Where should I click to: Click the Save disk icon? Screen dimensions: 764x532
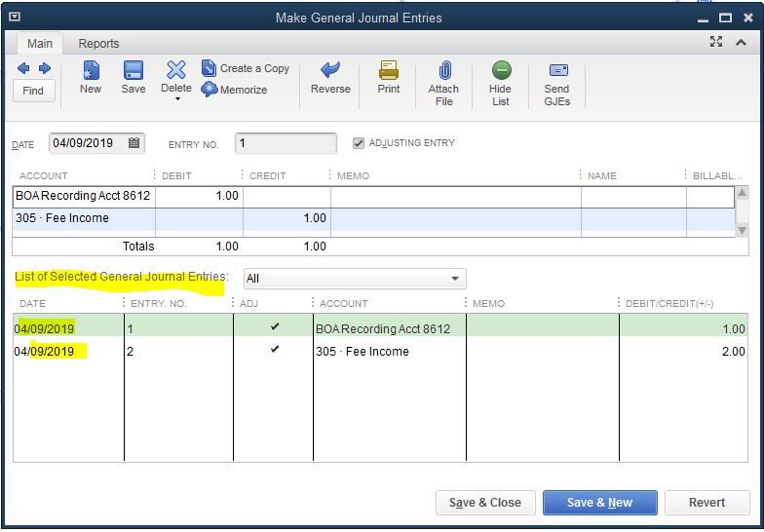point(133,70)
